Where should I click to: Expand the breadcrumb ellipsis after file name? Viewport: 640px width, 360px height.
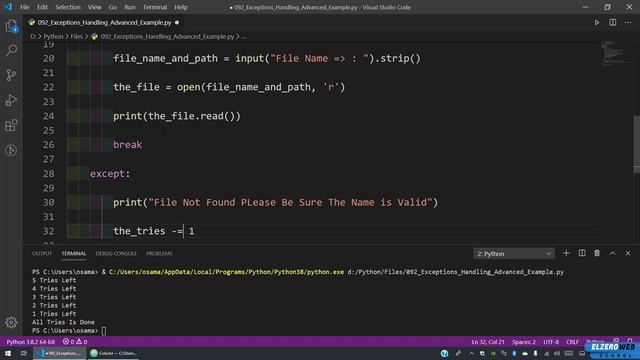click(x=244, y=37)
